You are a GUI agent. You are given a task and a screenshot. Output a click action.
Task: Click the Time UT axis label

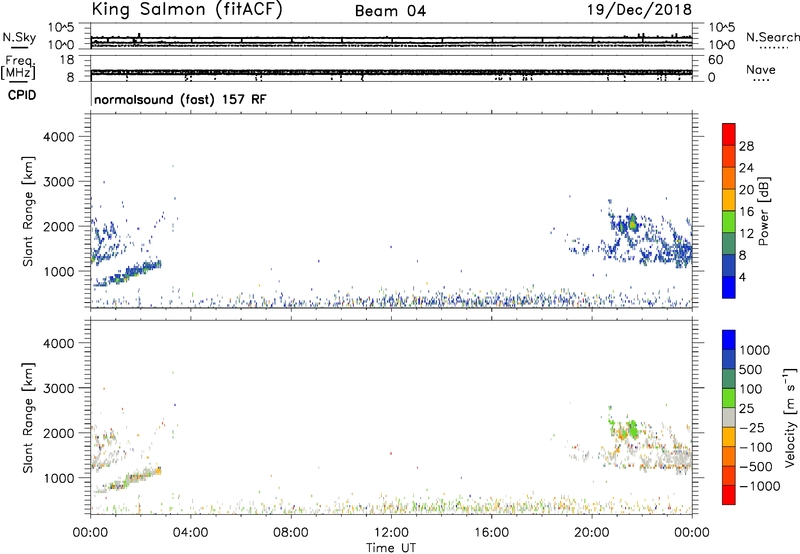391,548
